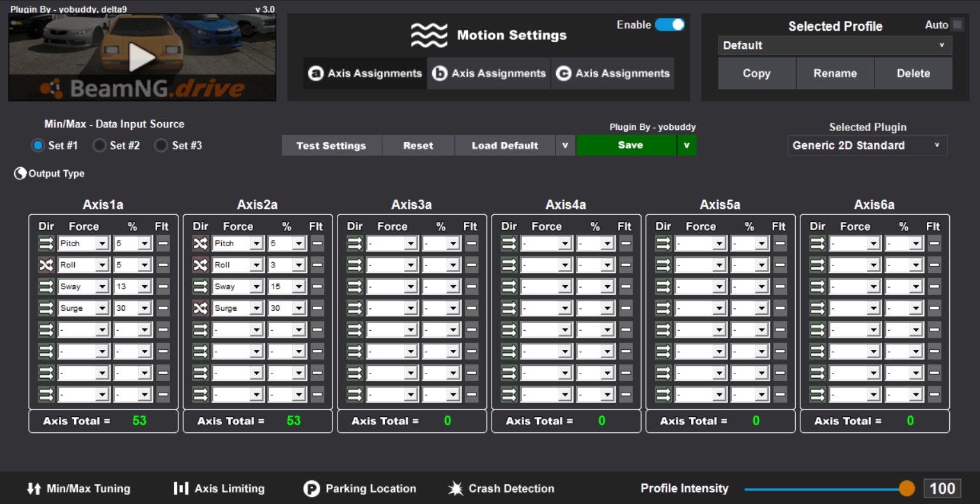This screenshot has height=504, width=980.
Task: Disable the Motion Settings Enable switch
Action: [669, 25]
